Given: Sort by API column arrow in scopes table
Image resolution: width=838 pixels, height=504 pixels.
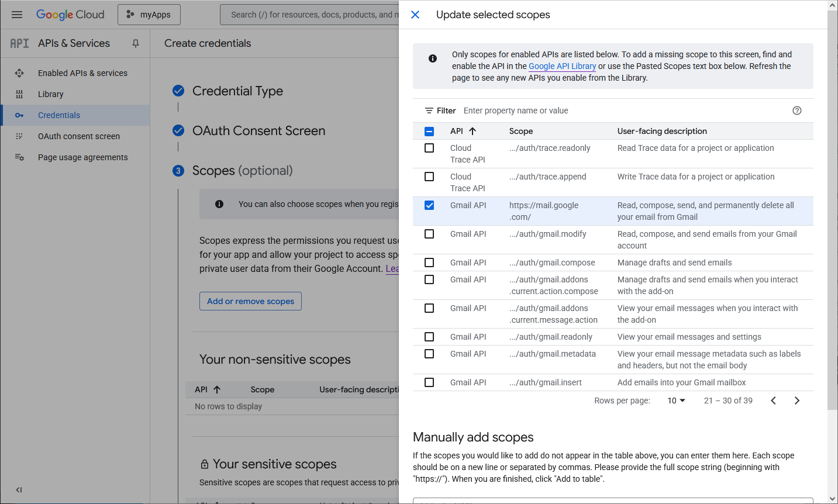Looking at the screenshot, I should tap(473, 131).
